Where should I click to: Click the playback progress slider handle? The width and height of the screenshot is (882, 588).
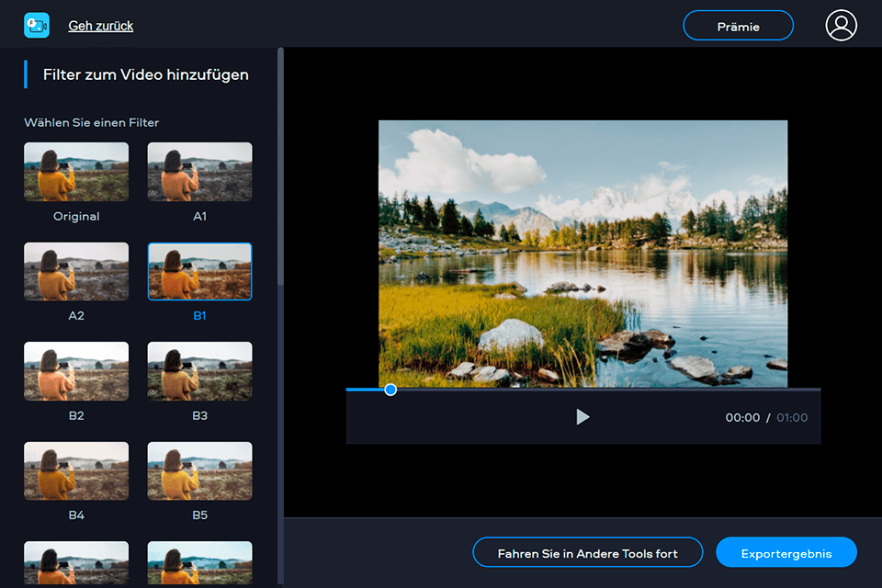pos(390,390)
